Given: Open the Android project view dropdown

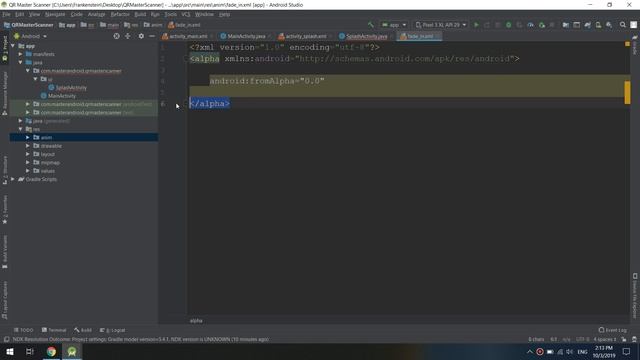Looking at the screenshot, I should coord(31,36).
